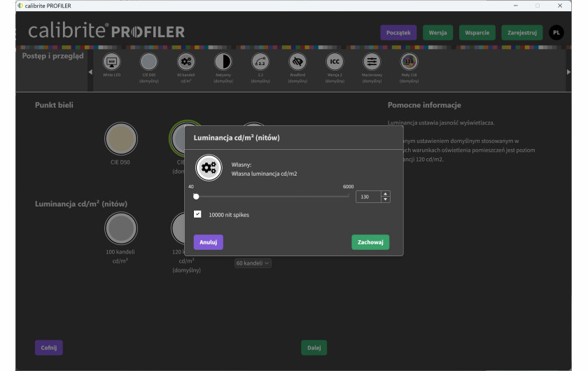Click the slider maximum label 6000
The height and width of the screenshot is (371, 588).
click(x=348, y=186)
